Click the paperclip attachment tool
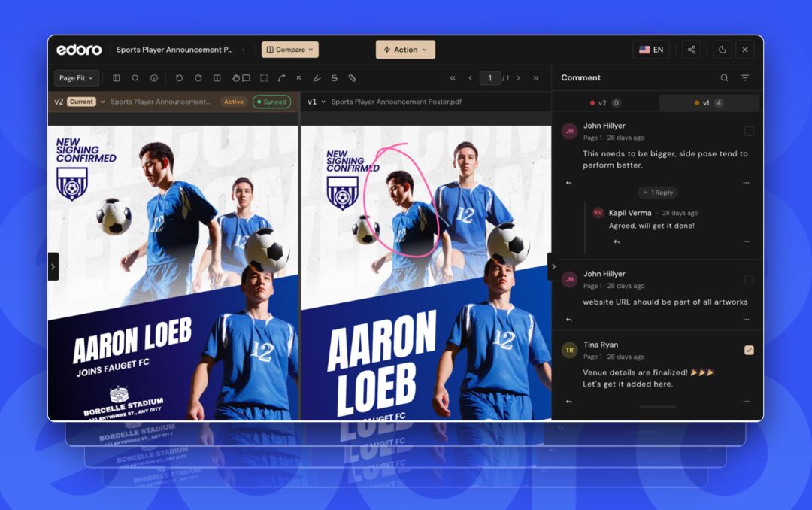This screenshot has width=812, height=510. tap(352, 78)
